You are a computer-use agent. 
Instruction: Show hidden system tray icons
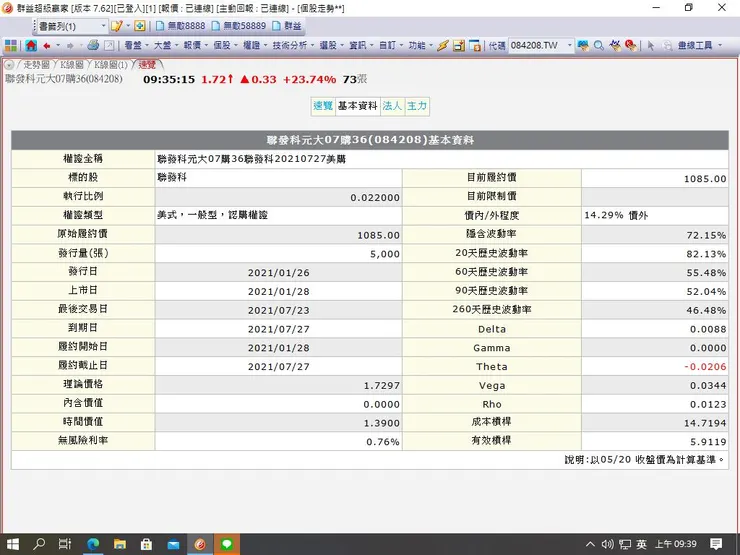point(590,544)
